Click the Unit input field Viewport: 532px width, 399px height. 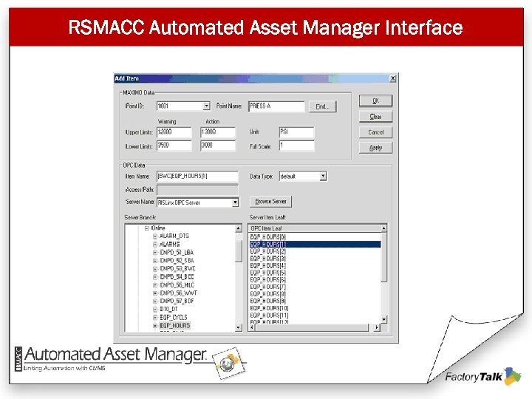click(x=296, y=132)
